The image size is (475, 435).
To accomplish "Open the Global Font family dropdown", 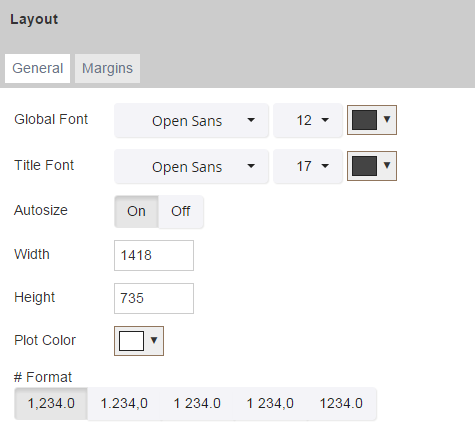I will pos(191,120).
